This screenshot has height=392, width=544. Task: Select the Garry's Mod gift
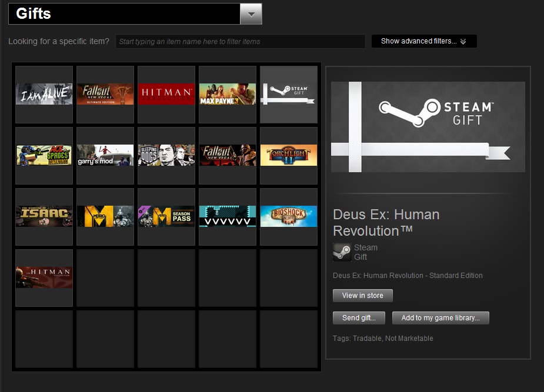(105, 155)
